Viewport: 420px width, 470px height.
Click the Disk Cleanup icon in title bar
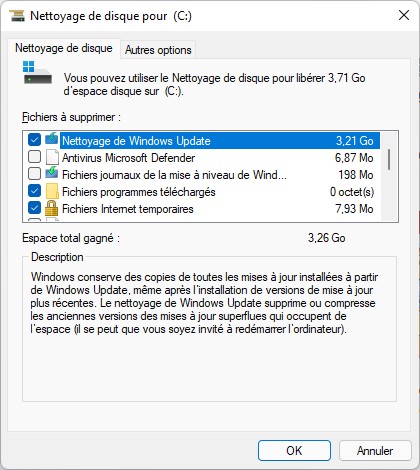click(x=17, y=16)
